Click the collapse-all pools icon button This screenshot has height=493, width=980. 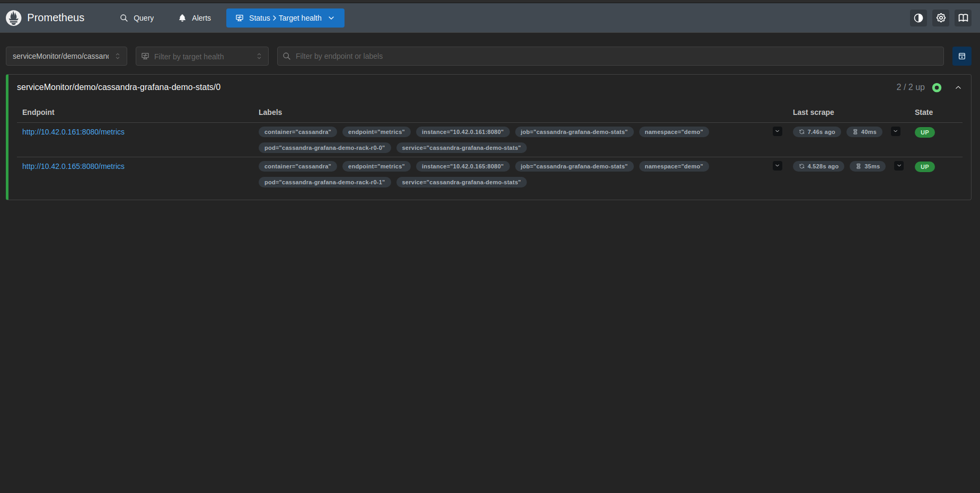point(962,56)
